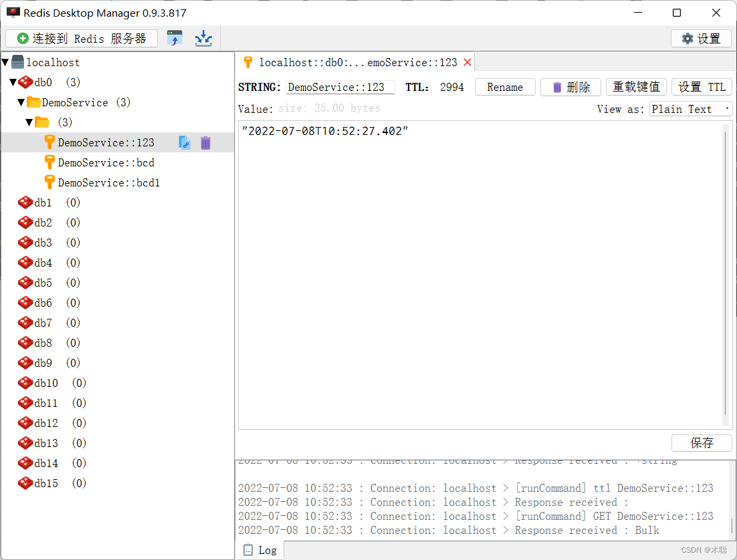Image resolution: width=737 pixels, height=560 pixels.
Task: Select key DemoService::bcd
Action: pos(106,162)
